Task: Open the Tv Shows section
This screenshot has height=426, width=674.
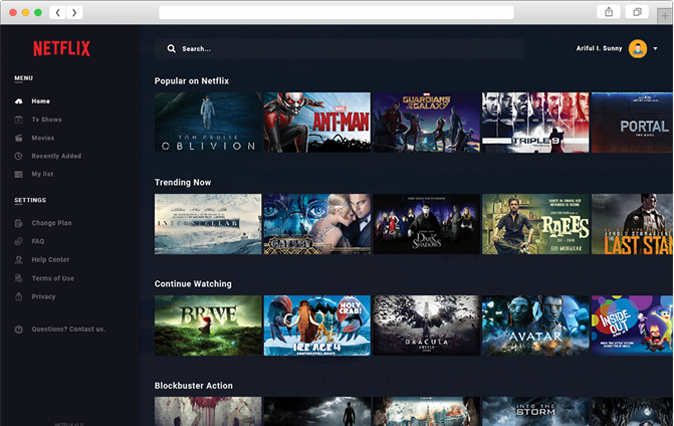Action: (x=46, y=120)
